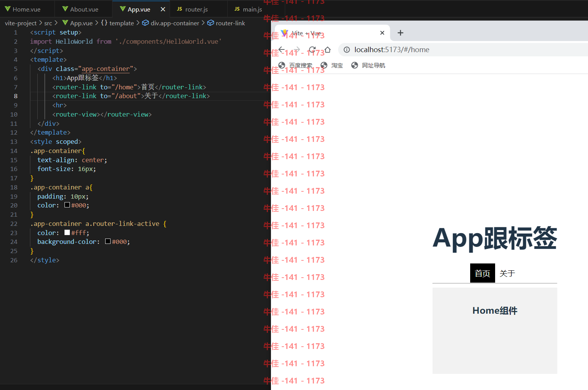This screenshot has width=588, height=390.
Task: Reload the browser page
Action: coord(312,49)
